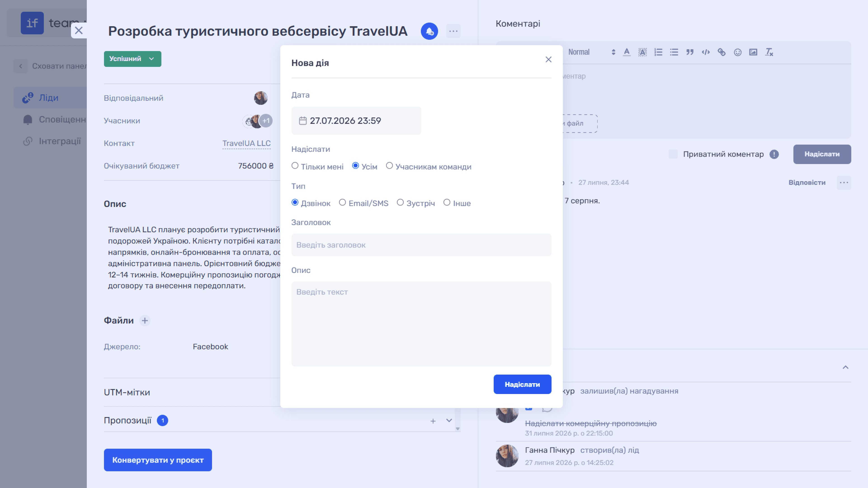
Task: Click the crossed-out Надіслати комерційну пропозицію reminder
Action: (591, 423)
